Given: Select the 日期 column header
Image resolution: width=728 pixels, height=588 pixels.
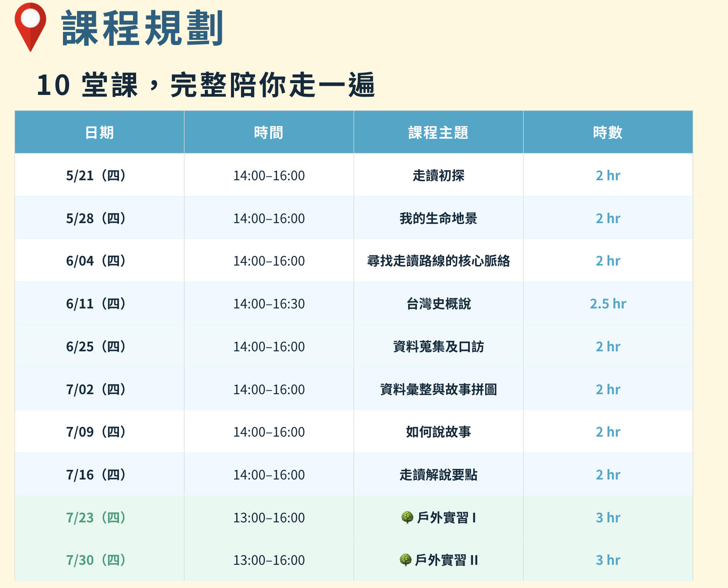Looking at the screenshot, I should [x=99, y=132].
